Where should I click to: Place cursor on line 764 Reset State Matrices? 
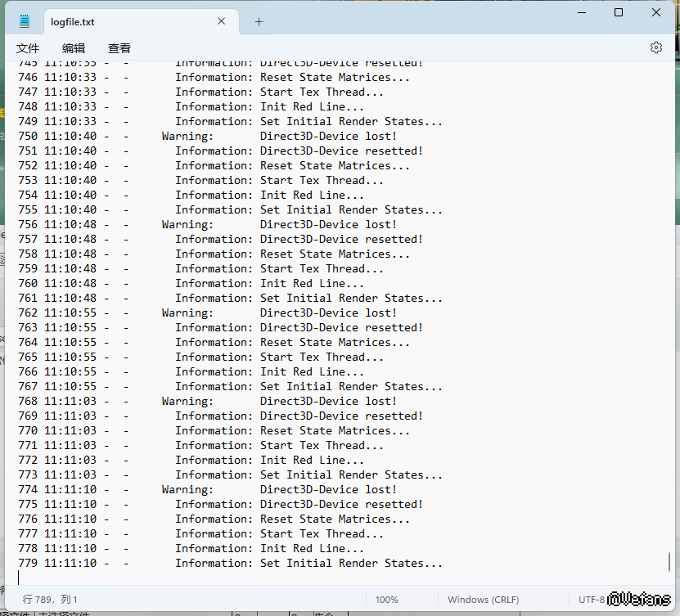(335, 343)
